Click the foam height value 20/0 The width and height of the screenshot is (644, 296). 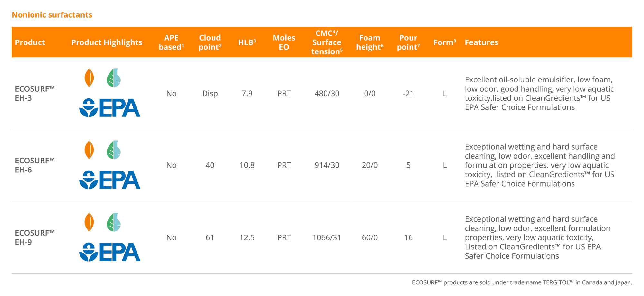pos(370,165)
